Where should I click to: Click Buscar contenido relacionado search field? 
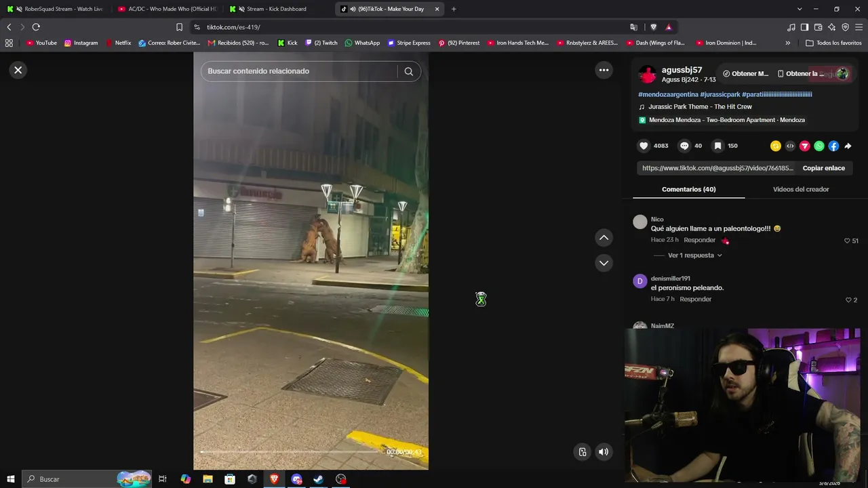[298, 71]
